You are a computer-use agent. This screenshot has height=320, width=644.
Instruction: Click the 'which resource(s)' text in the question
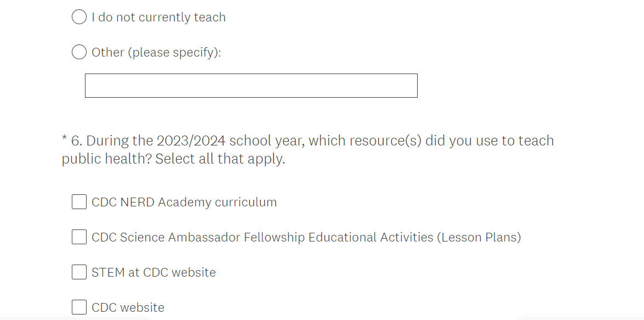pos(365,141)
